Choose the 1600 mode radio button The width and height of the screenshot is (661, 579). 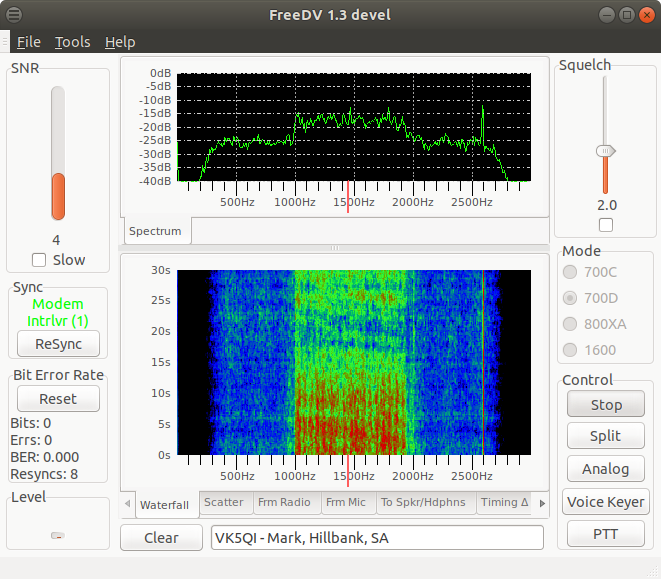571,349
